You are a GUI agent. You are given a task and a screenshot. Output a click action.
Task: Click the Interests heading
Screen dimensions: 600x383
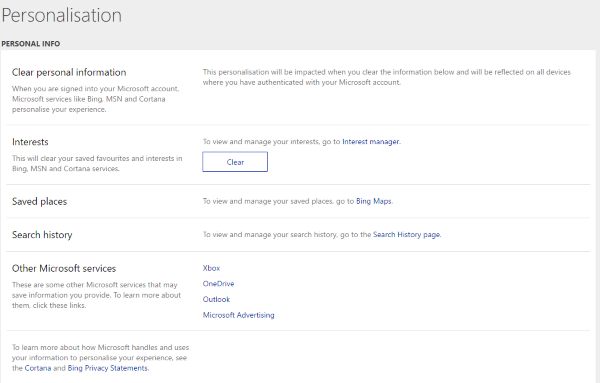click(30, 142)
